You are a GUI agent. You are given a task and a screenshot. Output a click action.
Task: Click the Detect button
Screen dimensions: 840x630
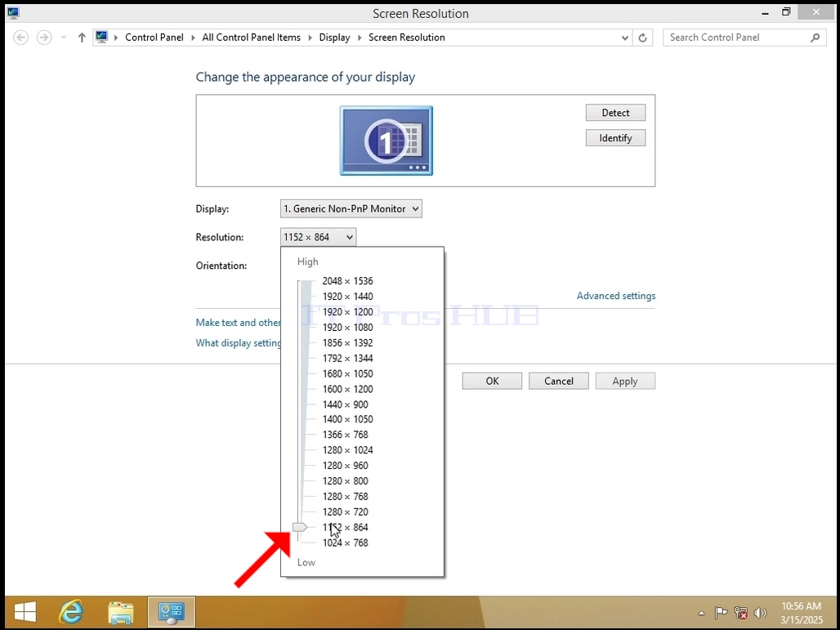click(615, 113)
